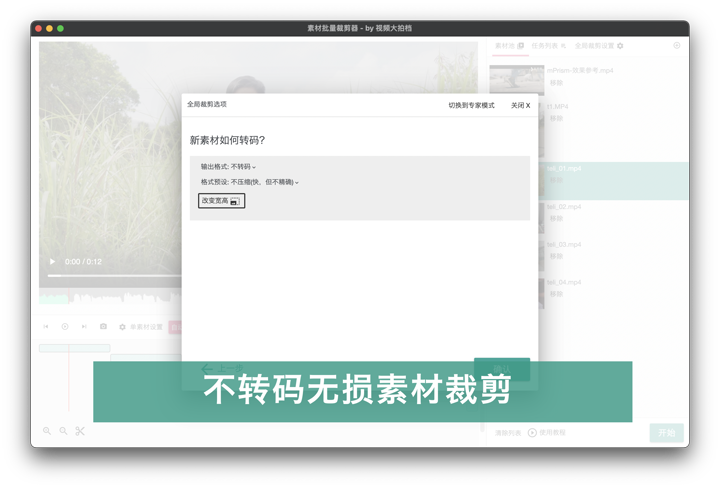Select the teli_02.mp4 entry
This screenshot has height=488, width=720.
click(563, 207)
